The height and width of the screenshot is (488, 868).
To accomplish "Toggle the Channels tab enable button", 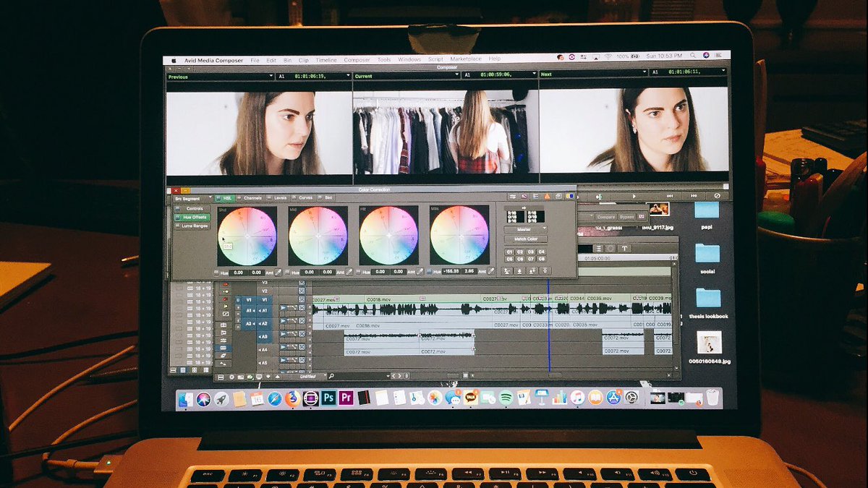I will (239, 198).
